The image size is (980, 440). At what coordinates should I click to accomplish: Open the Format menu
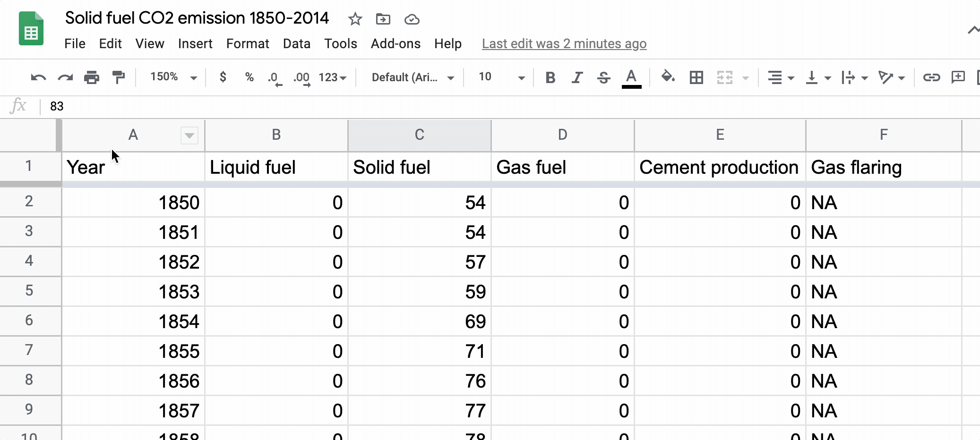(x=247, y=44)
